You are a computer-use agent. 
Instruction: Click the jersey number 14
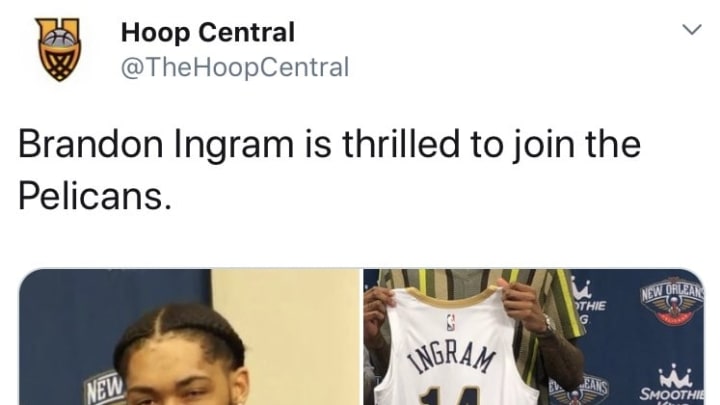click(x=452, y=395)
